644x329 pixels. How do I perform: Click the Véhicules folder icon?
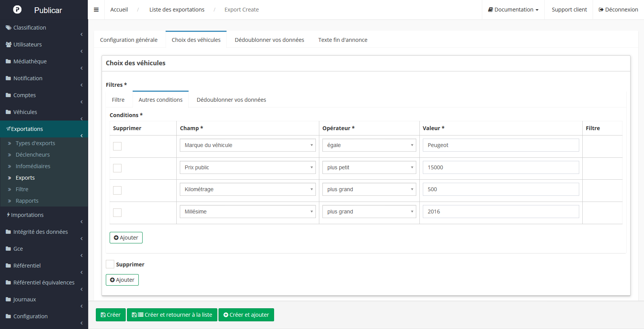pyautogui.click(x=8, y=112)
